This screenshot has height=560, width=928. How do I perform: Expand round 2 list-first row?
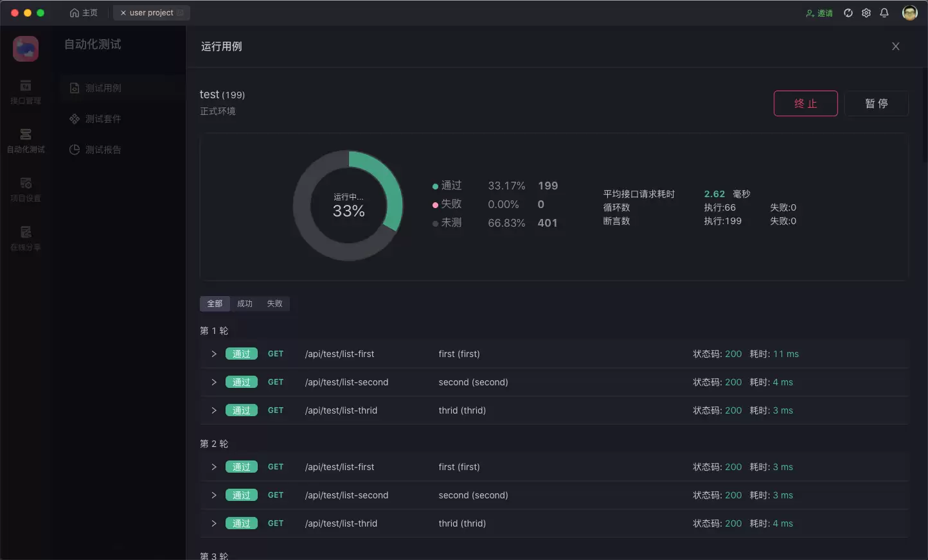214,467
